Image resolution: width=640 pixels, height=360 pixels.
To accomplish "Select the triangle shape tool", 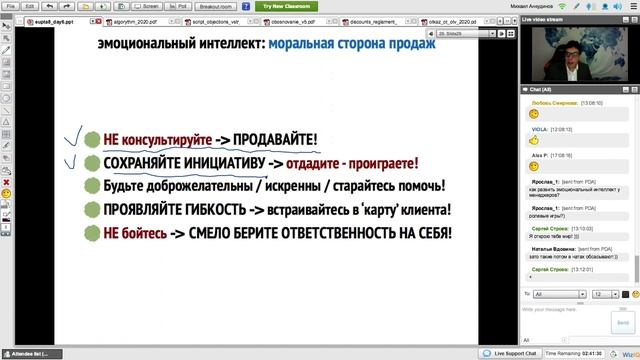I will (x=6, y=122).
